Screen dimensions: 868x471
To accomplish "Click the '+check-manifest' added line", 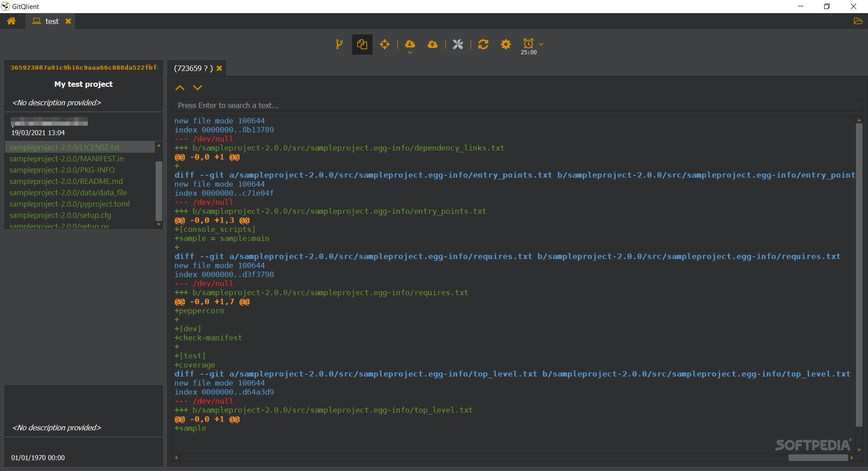I will (x=208, y=338).
